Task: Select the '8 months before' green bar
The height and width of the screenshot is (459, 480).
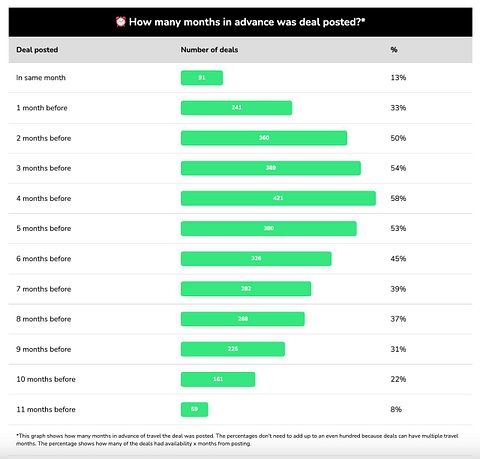Action: pyautogui.click(x=243, y=319)
